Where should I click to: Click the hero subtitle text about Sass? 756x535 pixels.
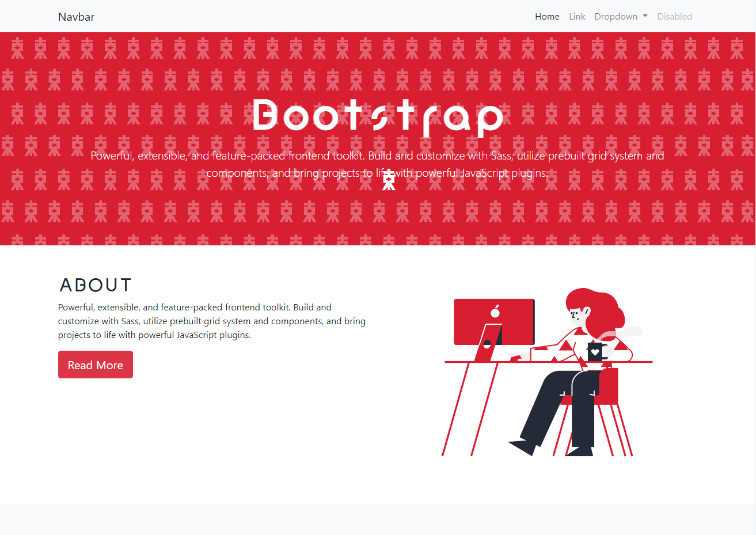(377, 164)
